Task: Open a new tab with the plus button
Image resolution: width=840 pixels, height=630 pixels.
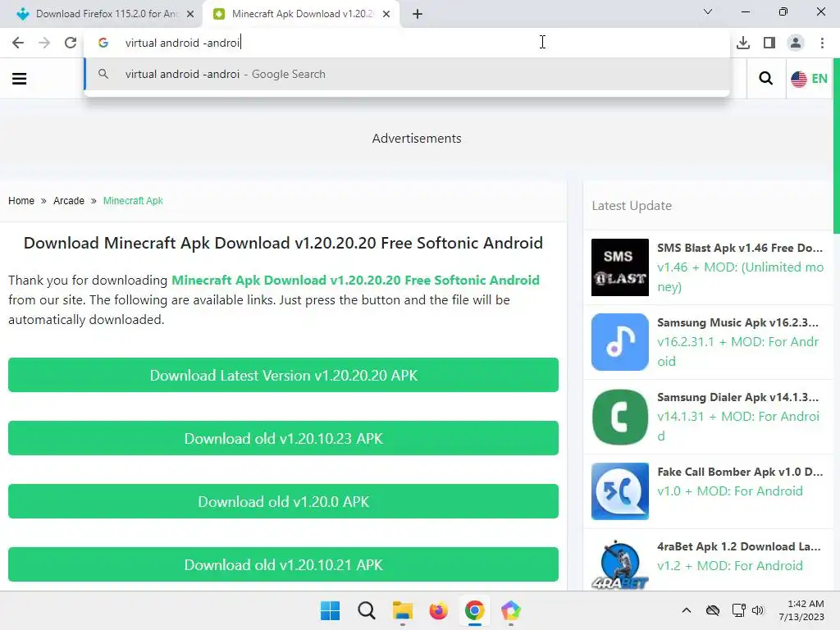Action: (418, 14)
